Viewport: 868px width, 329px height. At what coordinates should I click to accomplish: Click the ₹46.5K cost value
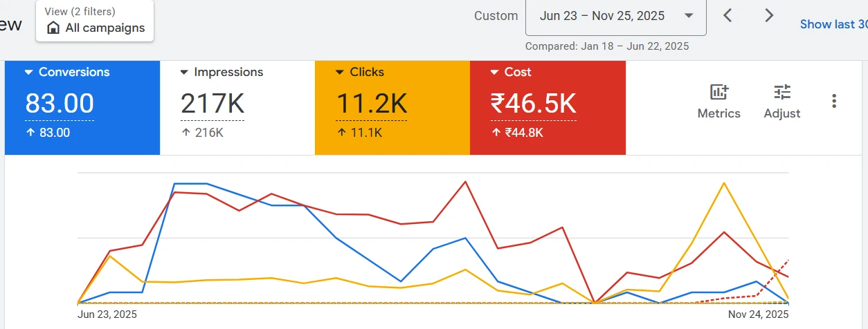[534, 104]
